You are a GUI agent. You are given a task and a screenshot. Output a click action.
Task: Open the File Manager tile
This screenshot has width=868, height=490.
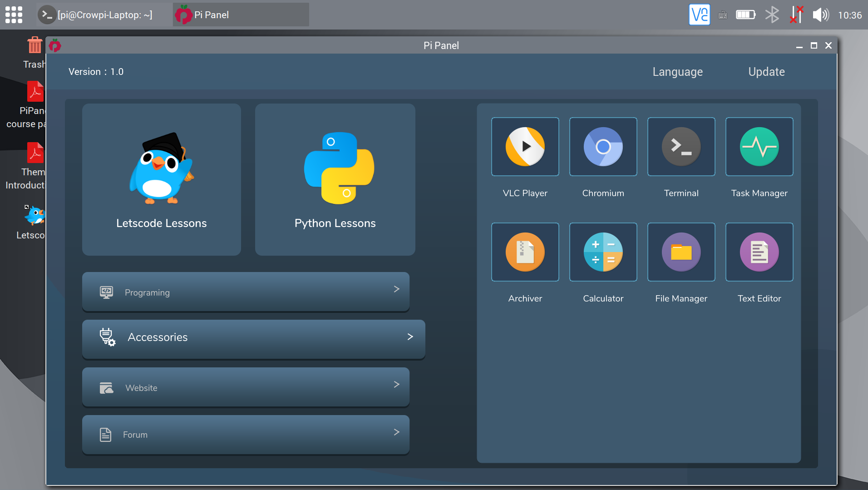(681, 252)
